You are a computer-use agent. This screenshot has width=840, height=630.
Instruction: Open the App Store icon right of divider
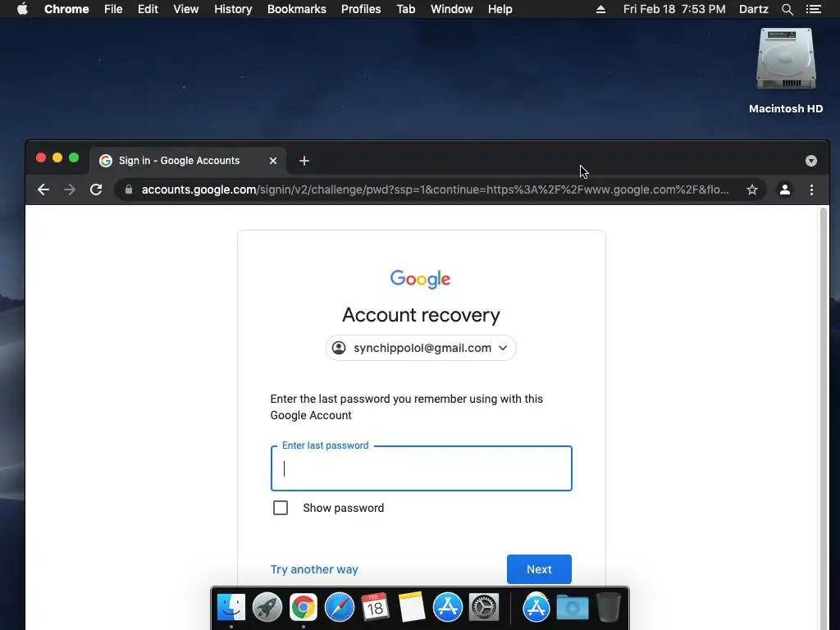pyautogui.click(x=536, y=608)
